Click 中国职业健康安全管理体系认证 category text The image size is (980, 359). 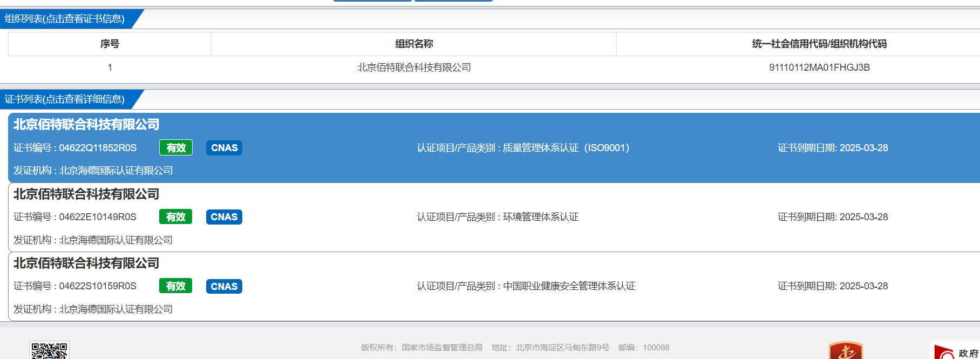[569, 286]
